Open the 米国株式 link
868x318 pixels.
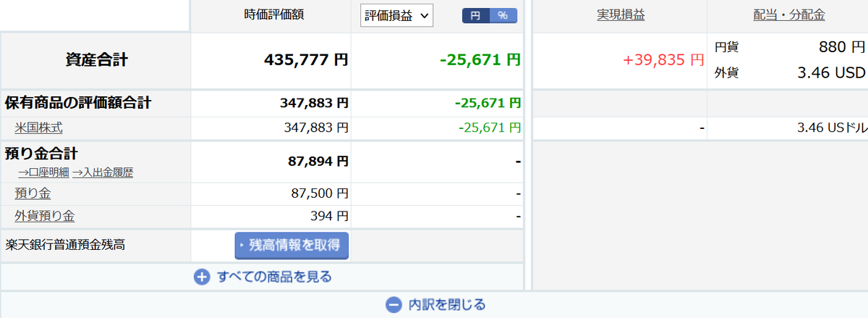[38, 128]
